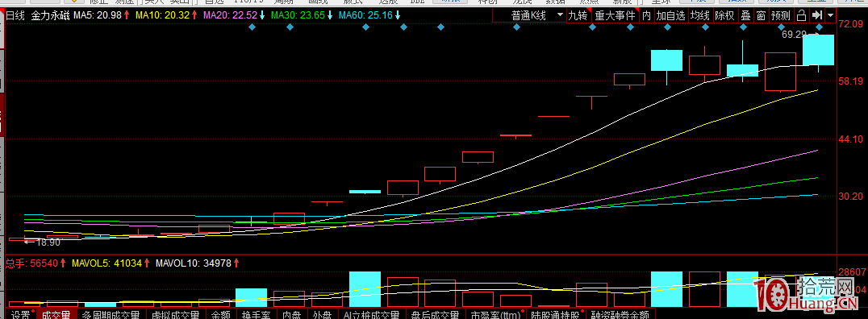The width and height of the screenshot is (868, 319).
Task: Click the 窗 window icon
Action: click(x=762, y=15)
